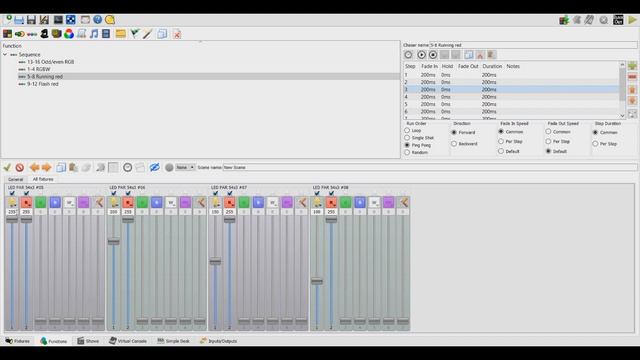Add a new Collection function

(x=56, y=34)
